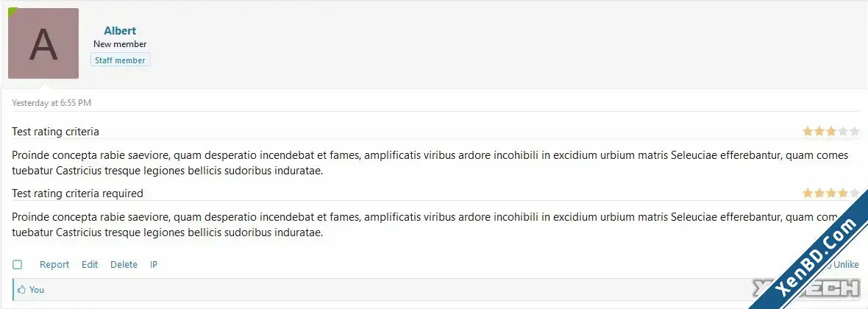Viewport: 868px width, 309px height.
Task: Open the "You" likes list
Action: pos(37,290)
